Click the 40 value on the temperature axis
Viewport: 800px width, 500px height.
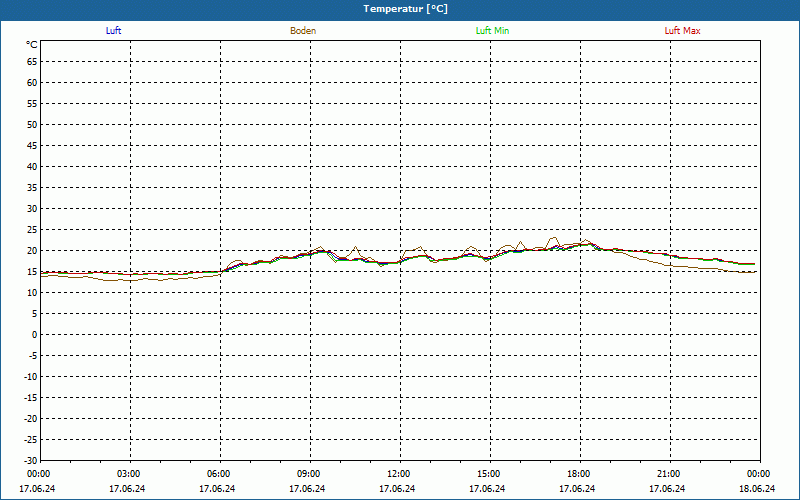coord(32,167)
